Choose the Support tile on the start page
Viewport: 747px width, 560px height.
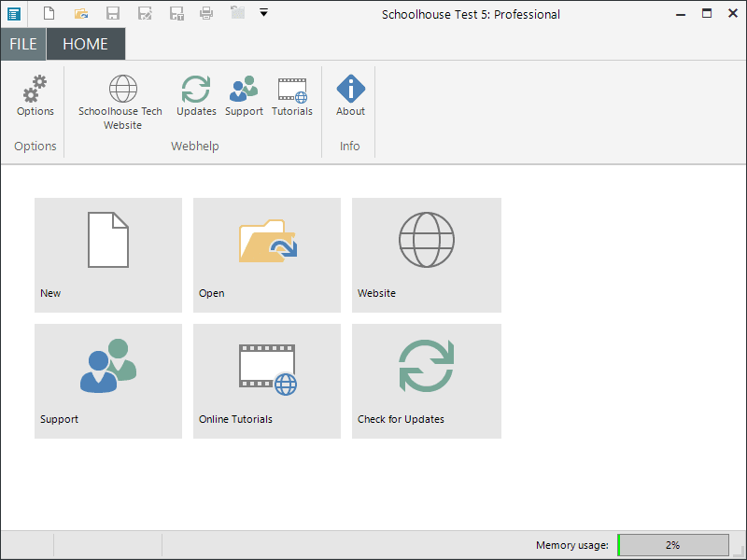tap(108, 381)
